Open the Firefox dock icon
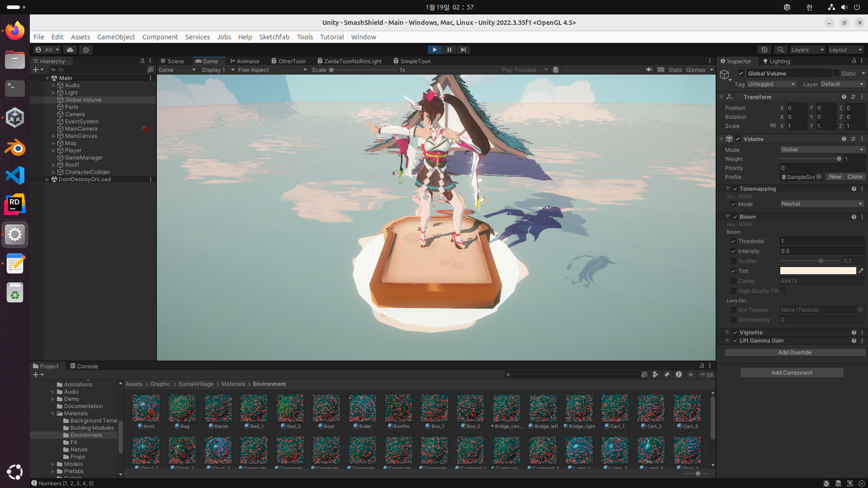Screen dimensions: 868x488 15,31
